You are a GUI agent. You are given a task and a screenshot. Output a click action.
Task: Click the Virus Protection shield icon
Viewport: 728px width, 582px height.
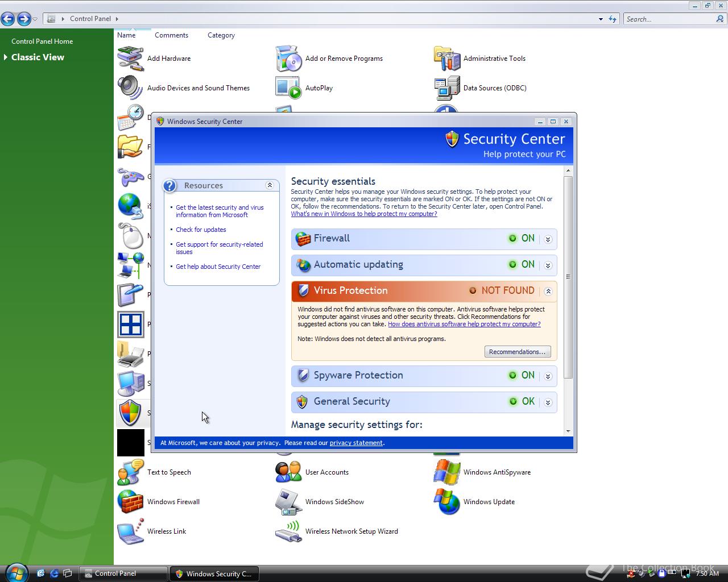point(303,291)
